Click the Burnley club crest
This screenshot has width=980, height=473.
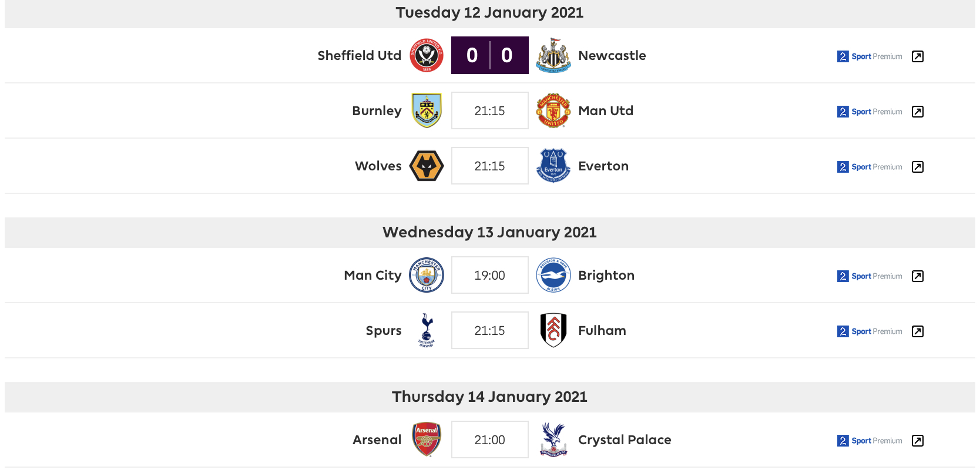coord(427,110)
